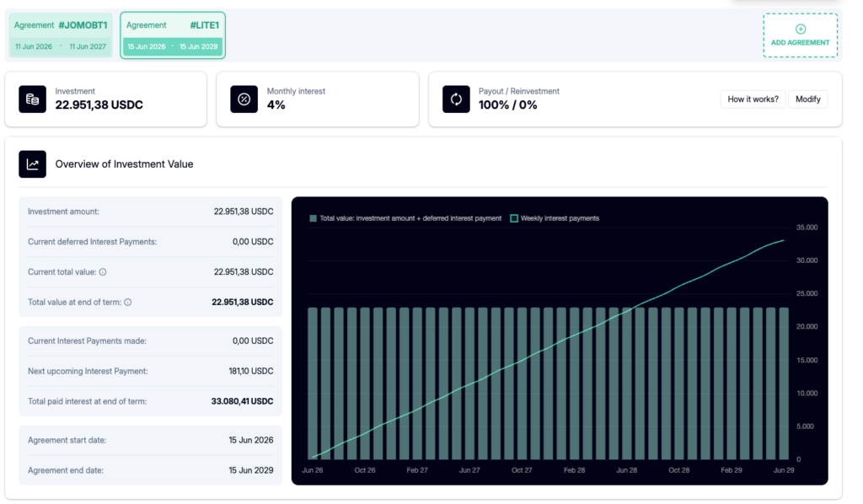The width and height of the screenshot is (863, 504).
Task: Click the Monthly interest percent icon
Action: click(x=244, y=99)
